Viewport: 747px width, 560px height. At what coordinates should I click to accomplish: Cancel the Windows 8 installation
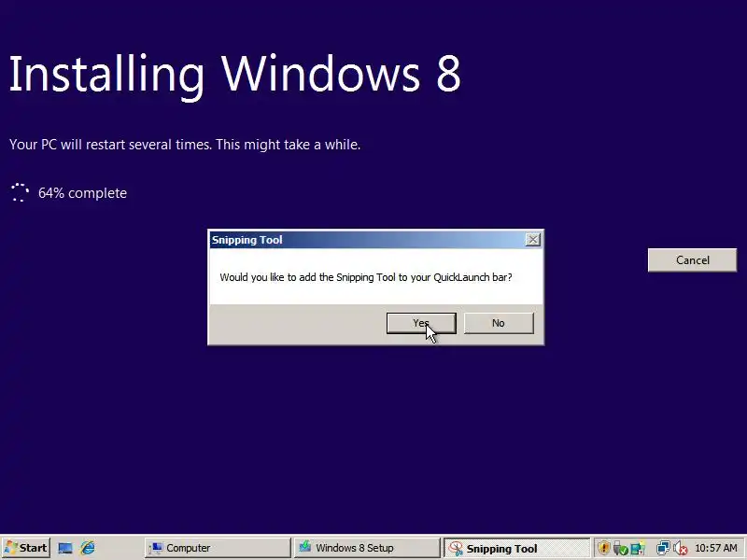tap(692, 260)
